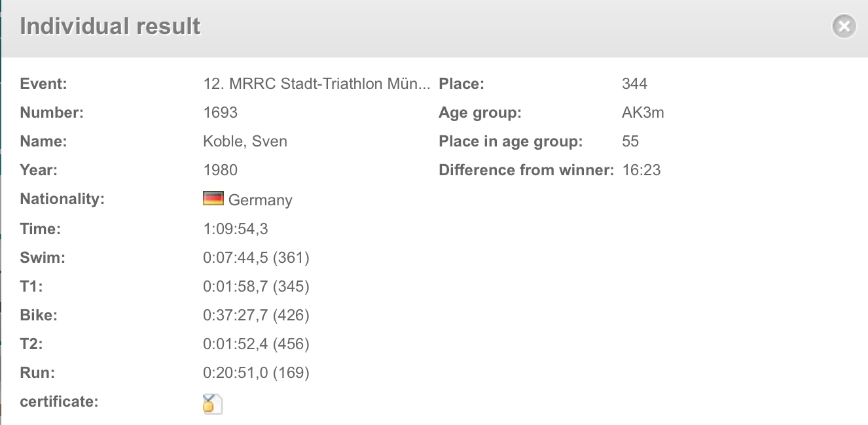868x425 pixels.
Task: Click the Individual result dialog title
Action: coord(110,26)
